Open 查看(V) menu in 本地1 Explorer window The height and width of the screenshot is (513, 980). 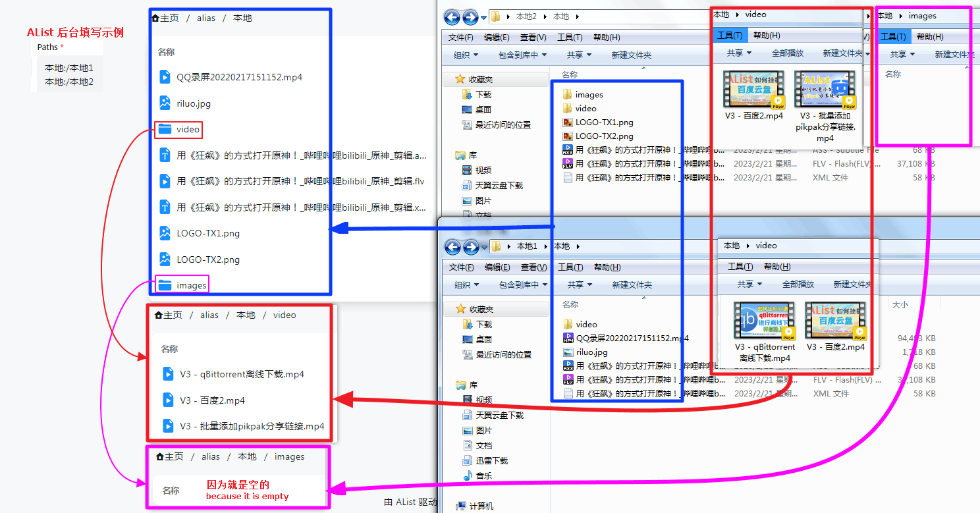pyautogui.click(x=533, y=267)
